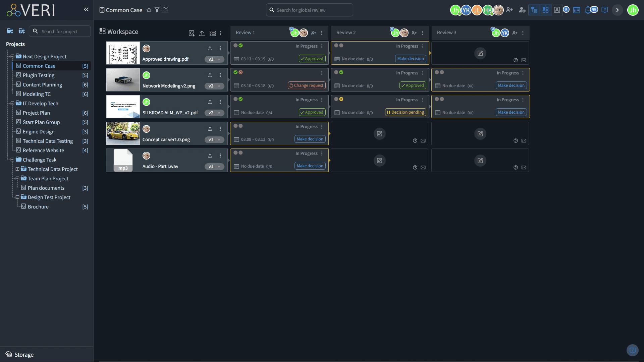The width and height of the screenshot is (644, 362).
Task: Click the Change request status on Network Modeling
Action: tap(306, 85)
